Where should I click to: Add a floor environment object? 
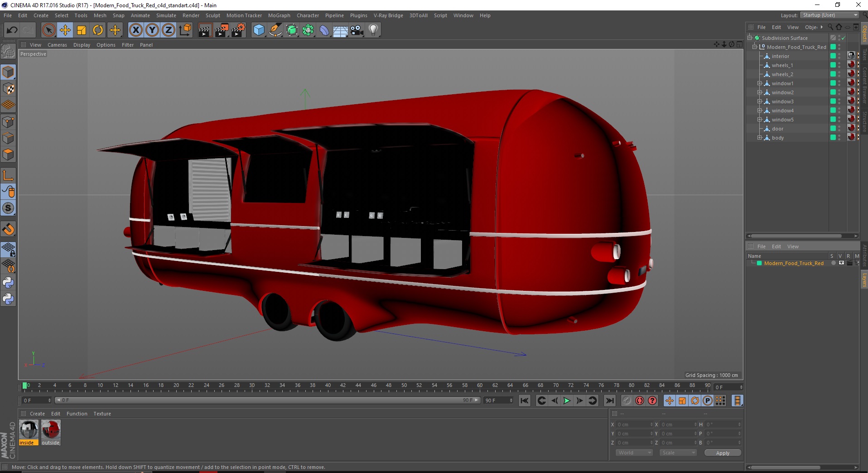coord(340,30)
